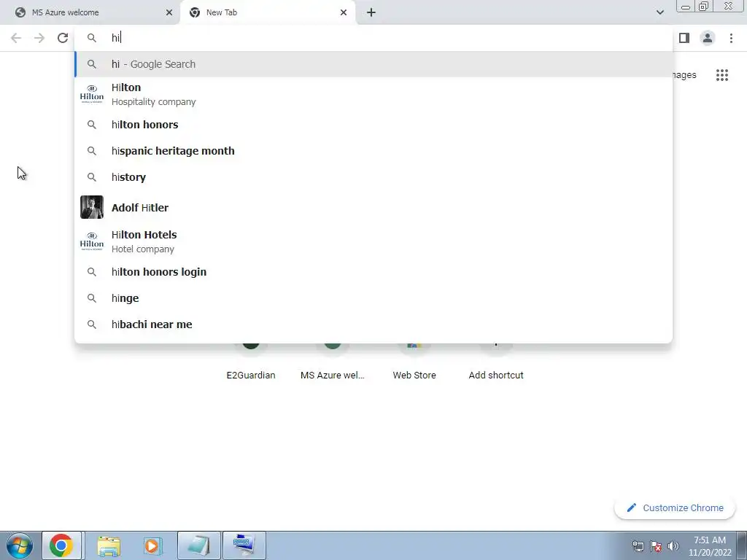
Task: Click search icon beside 'hinge'
Action: click(92, 298)
